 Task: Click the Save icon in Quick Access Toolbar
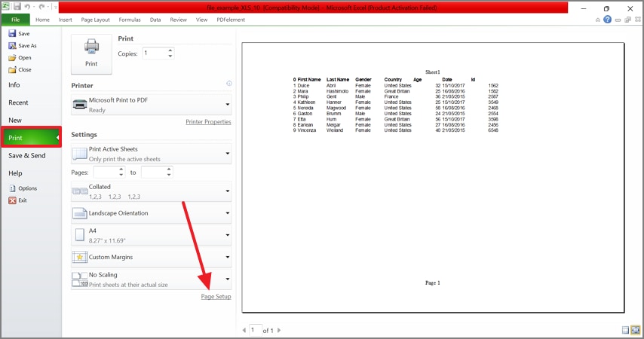(17, 7)
